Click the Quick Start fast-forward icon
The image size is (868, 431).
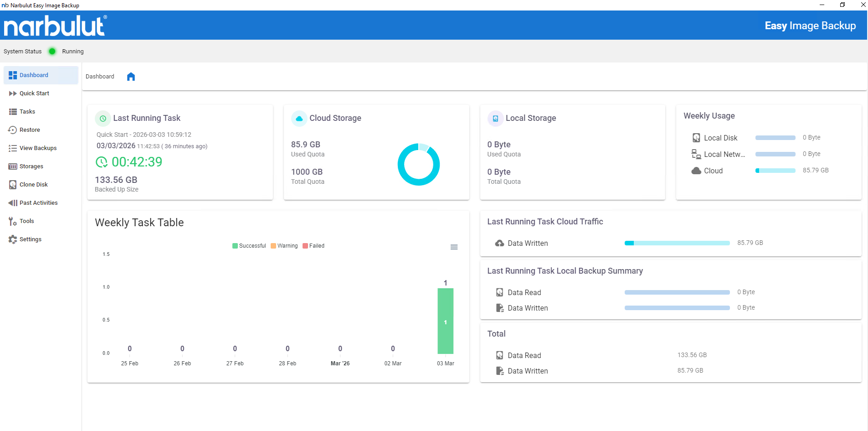tap(13, 93)
